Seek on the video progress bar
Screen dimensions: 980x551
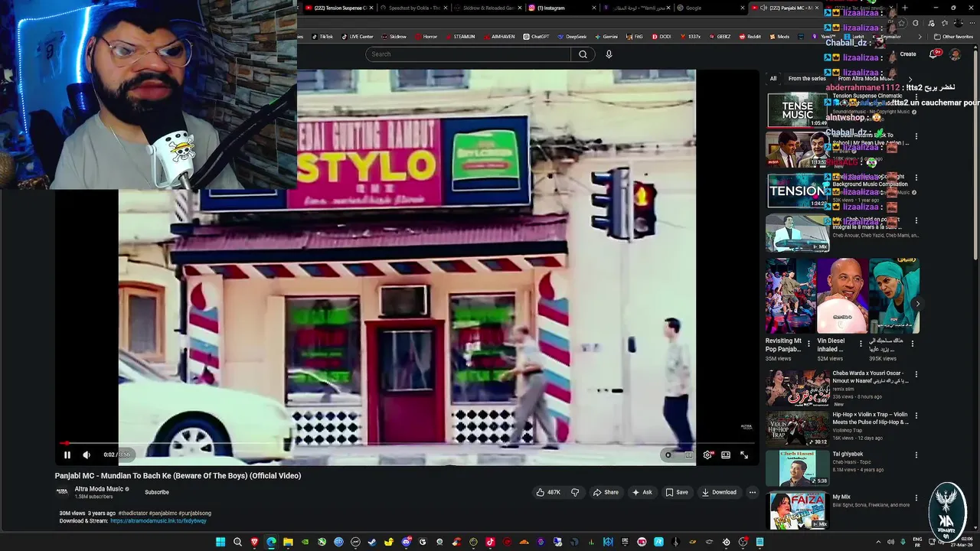coord(407,443)
